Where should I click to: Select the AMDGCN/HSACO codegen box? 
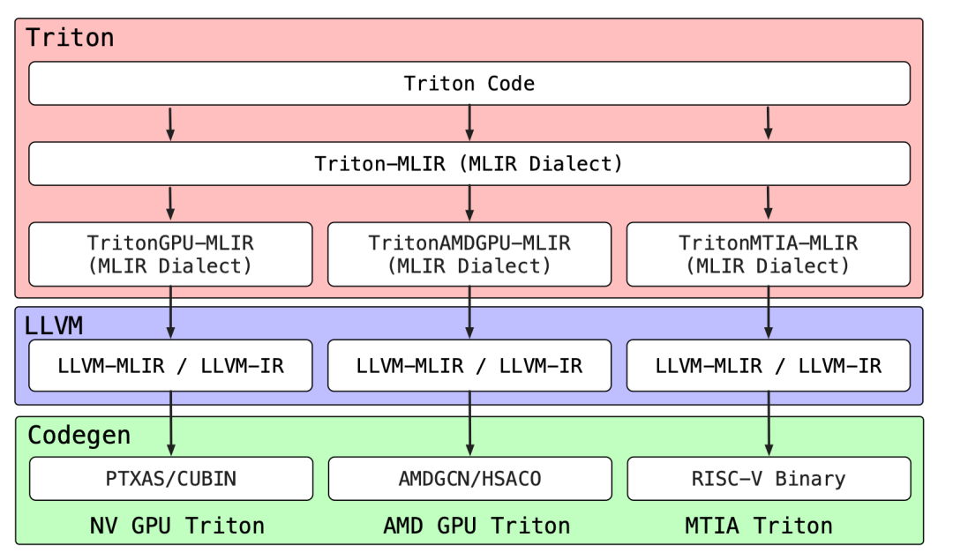coord(469,479)
